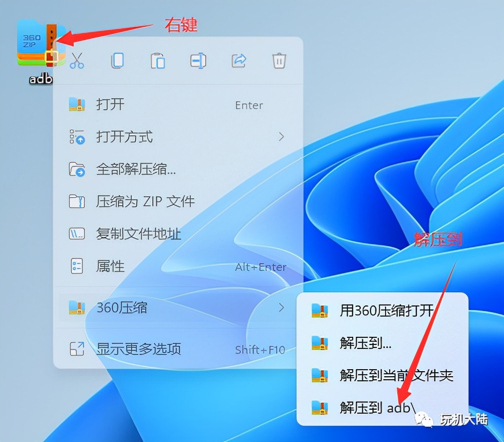This screenshot has width=504, height=442.
Task: Select 解压到 adb\ in the submenu
Action: point(377,408)
